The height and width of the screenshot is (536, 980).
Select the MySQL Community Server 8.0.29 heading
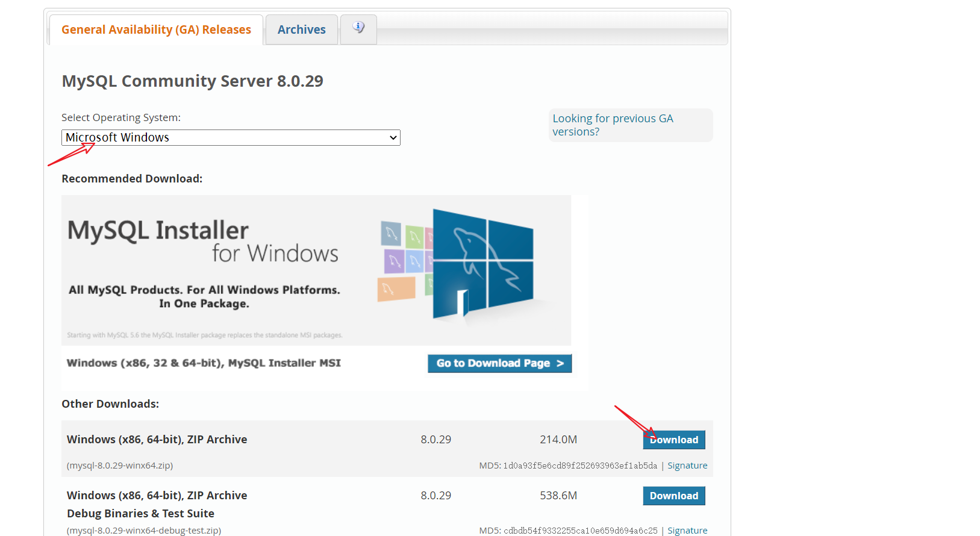coord(193,81)
